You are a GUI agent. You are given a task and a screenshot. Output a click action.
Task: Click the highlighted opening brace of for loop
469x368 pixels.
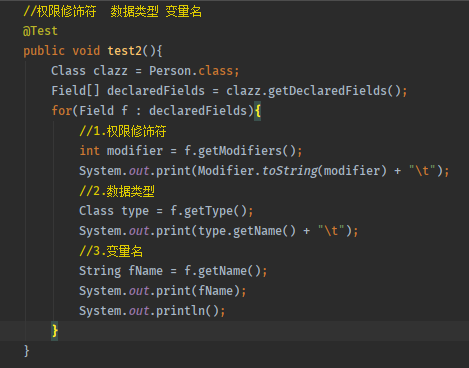click(258, 111)
